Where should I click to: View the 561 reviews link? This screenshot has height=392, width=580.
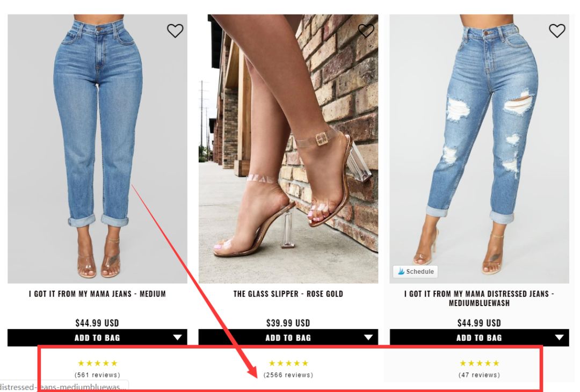(97, 375)
